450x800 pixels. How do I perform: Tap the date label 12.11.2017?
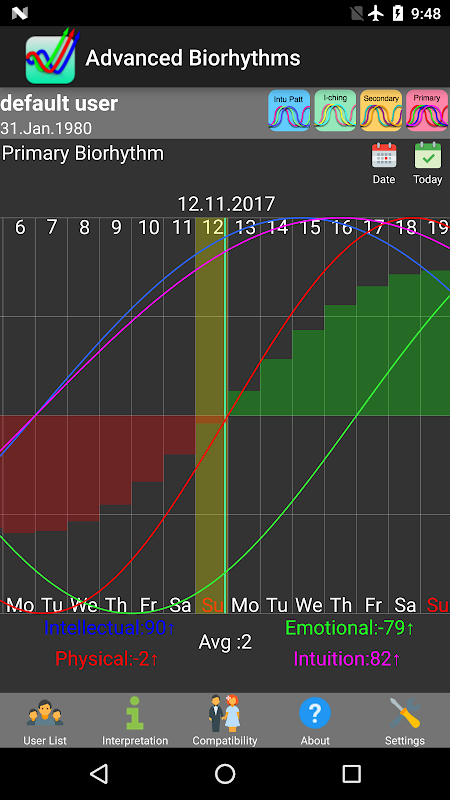[x=226, y=204]
